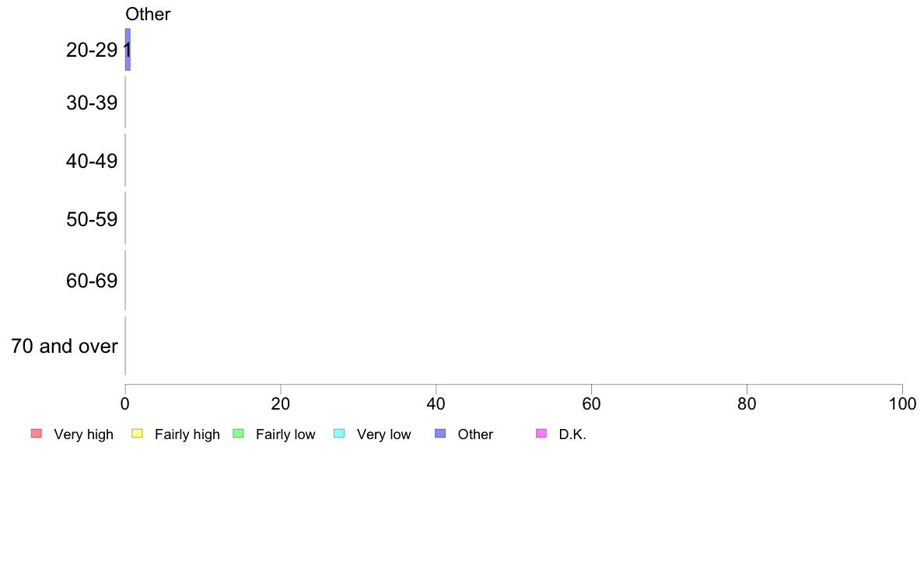Click the 0 axis tick label
This screenshot has width=924, height=572.
125,403
